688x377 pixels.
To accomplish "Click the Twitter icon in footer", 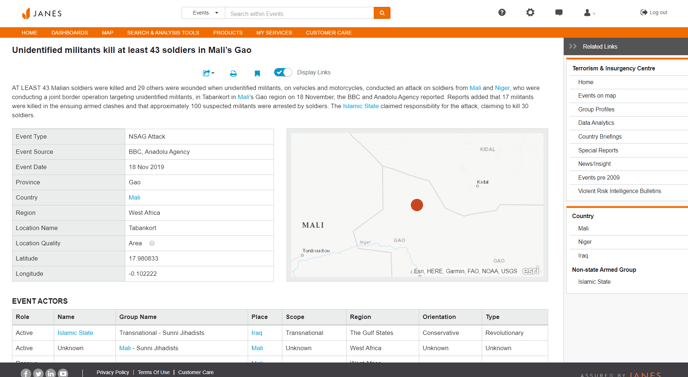I will pyautogui.click(x=38, y=373).
